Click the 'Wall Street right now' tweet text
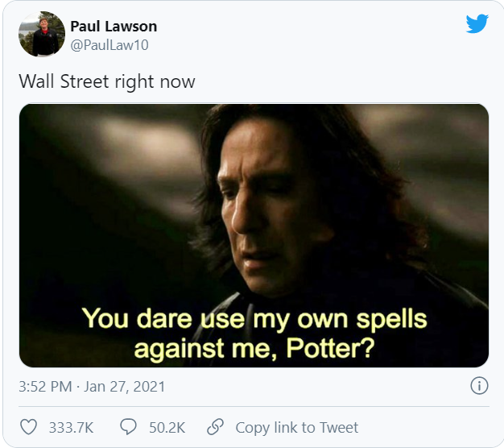Image resolution: width=504 pixels, height=448 pixels. tap(106, 81)
